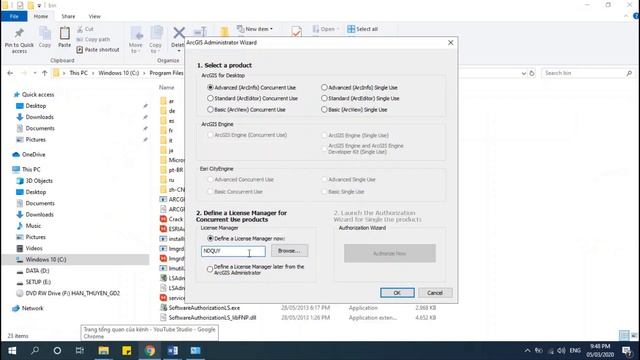The width and height of the screenshot is (640, 360).
Task: Open recent locations dropdown arrow
Action: pyautogui.click(x=35, y=73)
